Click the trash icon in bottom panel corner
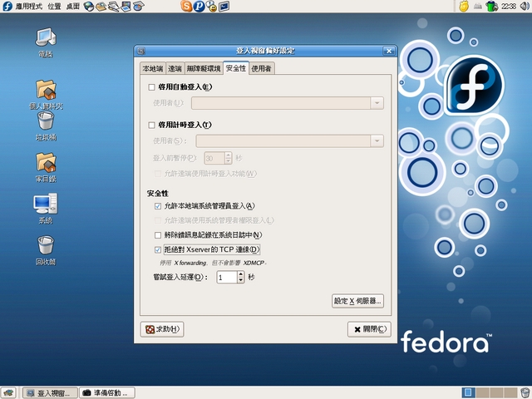The height and width of the screenshot is (399, 532). tap(525, 392)
